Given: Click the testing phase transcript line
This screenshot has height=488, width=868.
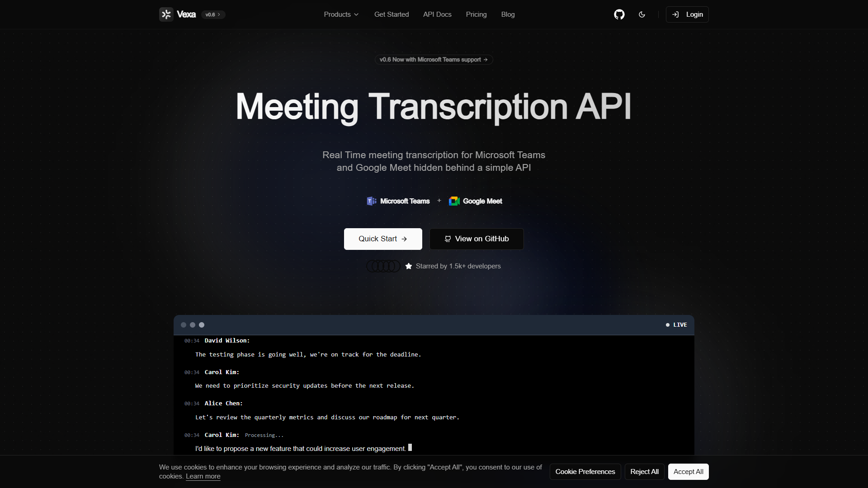Looking at the screenshot, I should [x=308, y=355].
